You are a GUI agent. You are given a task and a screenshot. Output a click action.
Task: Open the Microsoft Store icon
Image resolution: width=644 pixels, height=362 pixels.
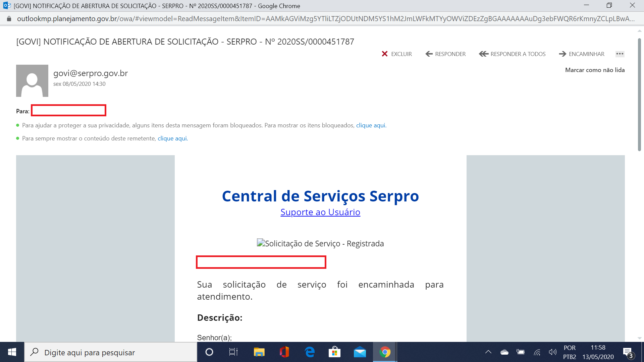tap(334, 352)
